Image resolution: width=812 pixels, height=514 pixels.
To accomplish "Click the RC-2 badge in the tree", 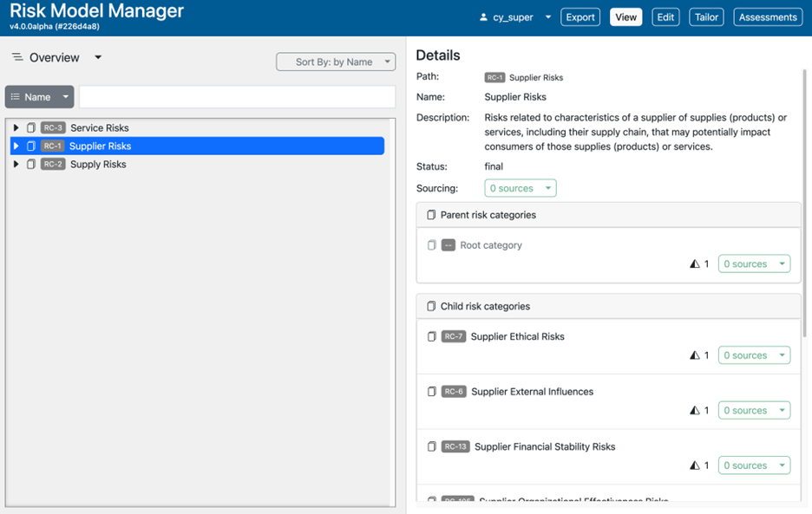I will 53,164.
